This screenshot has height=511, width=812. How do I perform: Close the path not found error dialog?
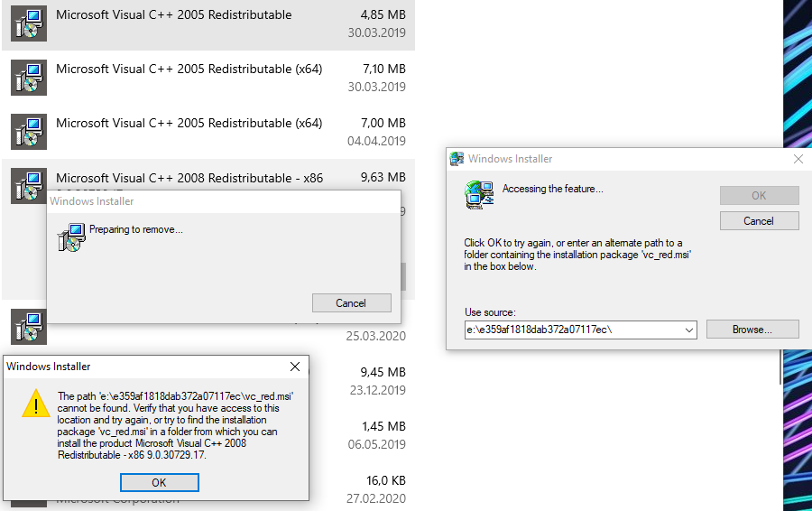tap(295, 367)
